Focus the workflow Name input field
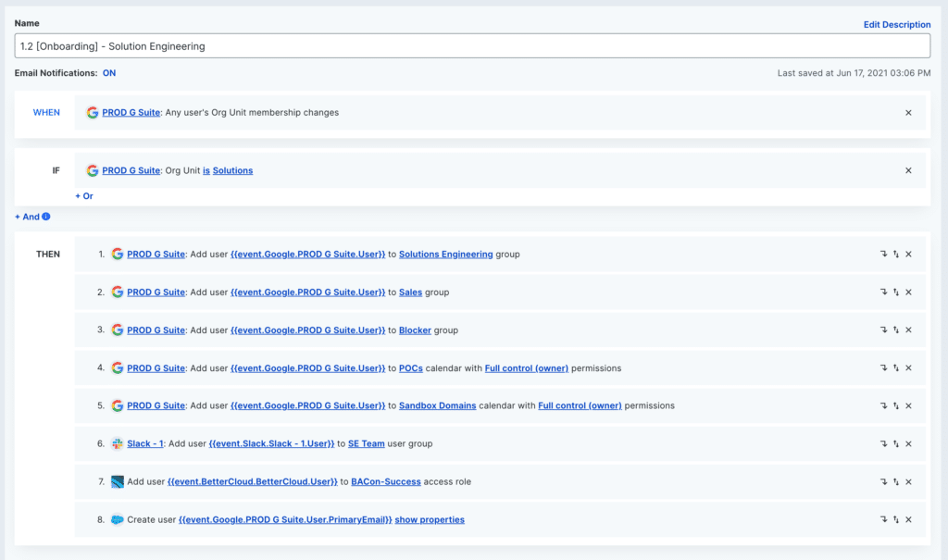Viewport: 948px width, 560px height. point(472,46)
